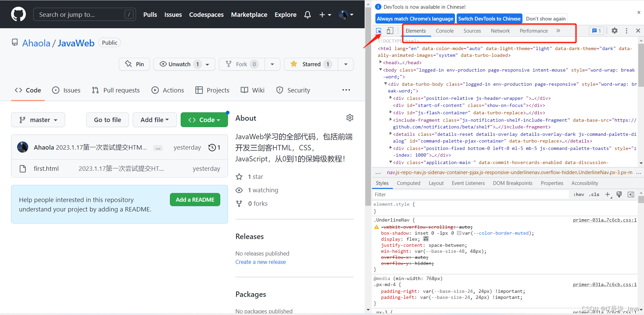Open Pulls in the top navigation
Screen dimensions: 644x315
[x=150, y=14]
